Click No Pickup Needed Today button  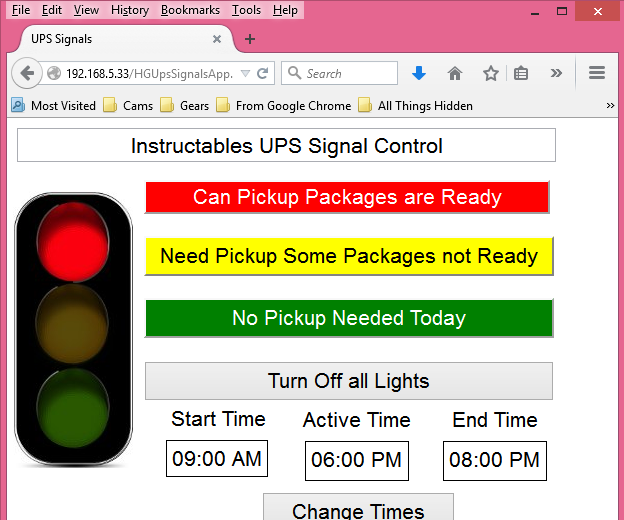(x=349, y=318)
